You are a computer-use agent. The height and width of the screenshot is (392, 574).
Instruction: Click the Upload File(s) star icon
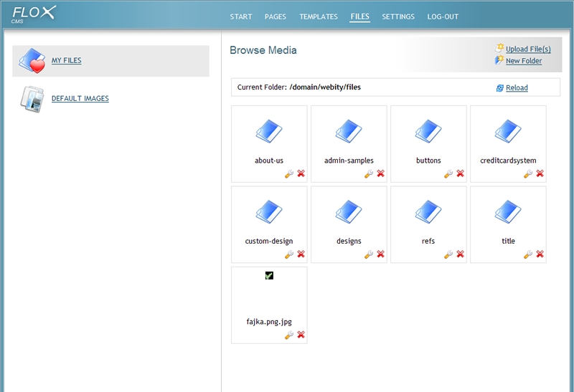[x=499, y=48]
